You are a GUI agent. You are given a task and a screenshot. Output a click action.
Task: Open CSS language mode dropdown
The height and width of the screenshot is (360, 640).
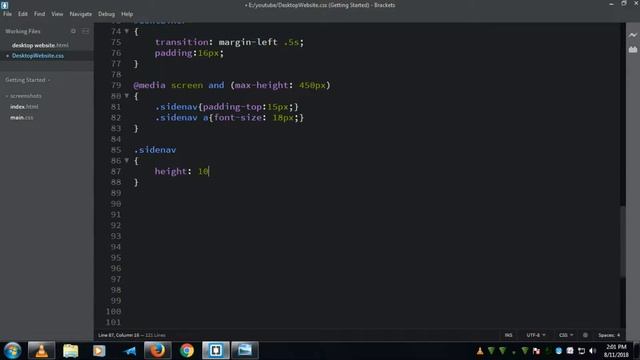566,335
